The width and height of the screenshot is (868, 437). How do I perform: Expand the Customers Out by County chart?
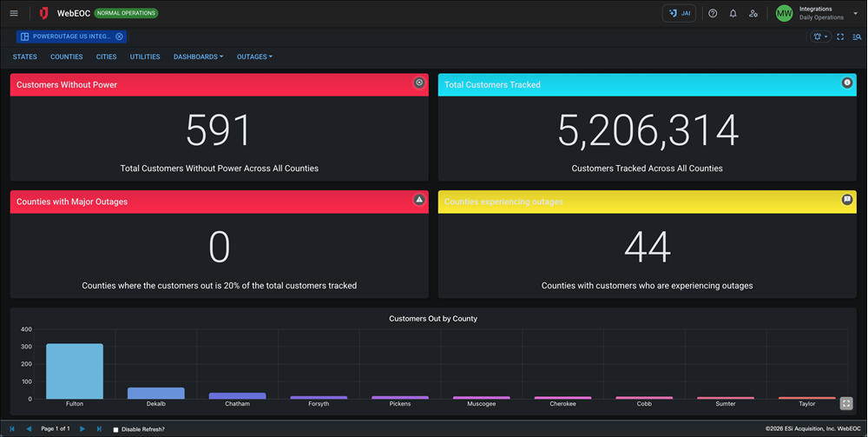pyautogui.click(x=846, y=403)
